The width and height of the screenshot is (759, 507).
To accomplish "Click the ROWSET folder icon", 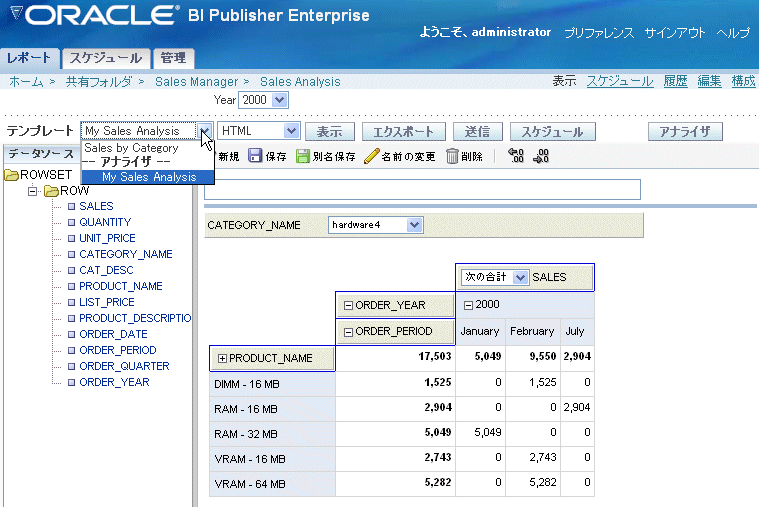I will point(12,175).
